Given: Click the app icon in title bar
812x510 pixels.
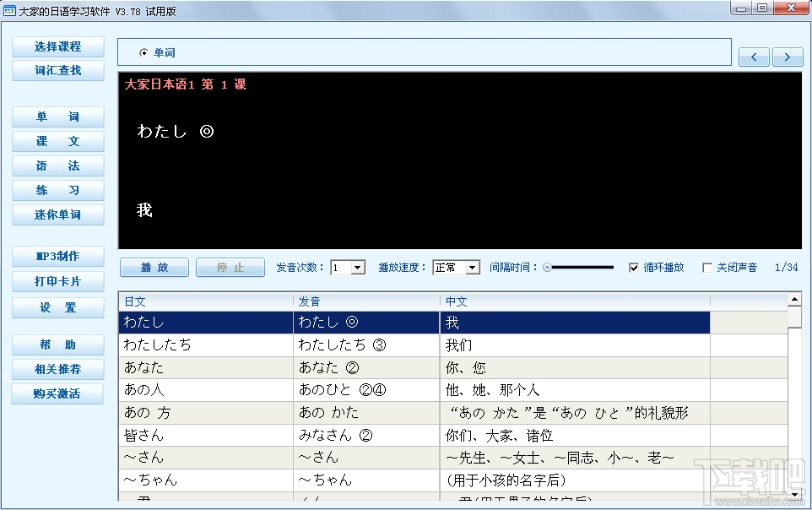Looking at the screenshot, I should coord(9,11).
